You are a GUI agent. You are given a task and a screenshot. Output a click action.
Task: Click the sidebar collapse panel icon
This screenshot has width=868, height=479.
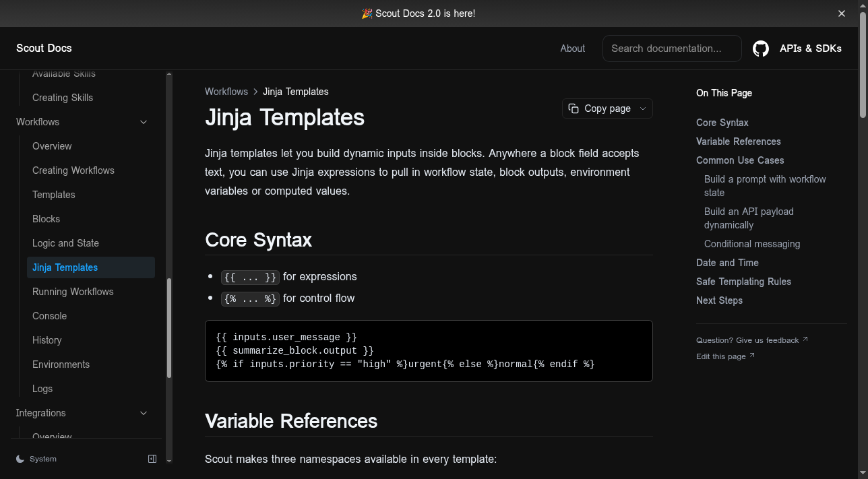(152, 459)
